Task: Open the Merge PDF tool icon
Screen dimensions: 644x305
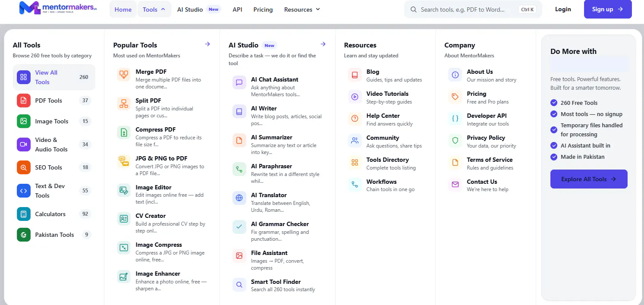Action: coord(124,75)
